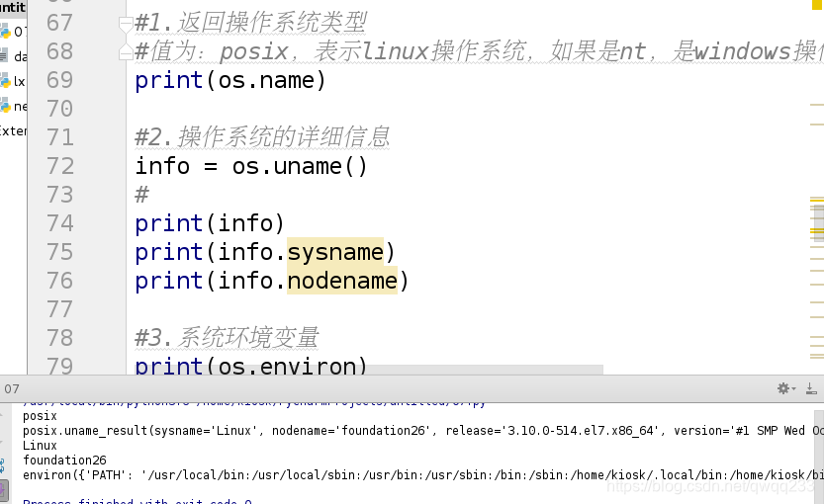The height and width of the screenshot is (504, 824).
Task: Click the comment '#3.系统环境变量'
Action: (x=228, y=338)
